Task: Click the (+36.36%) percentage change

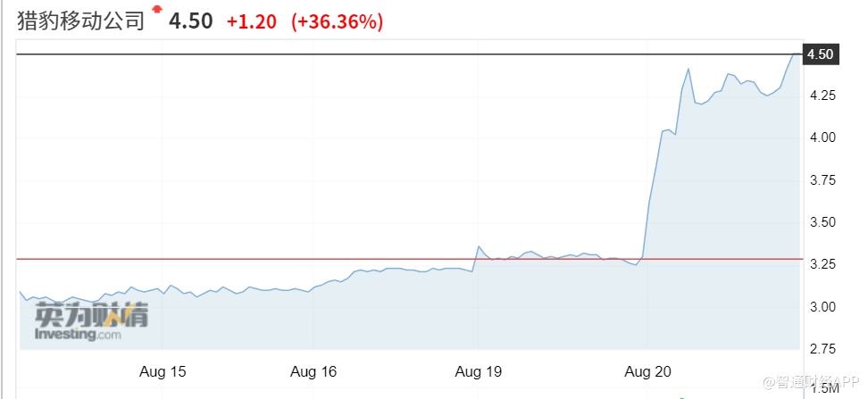Action: coord(338,22)
